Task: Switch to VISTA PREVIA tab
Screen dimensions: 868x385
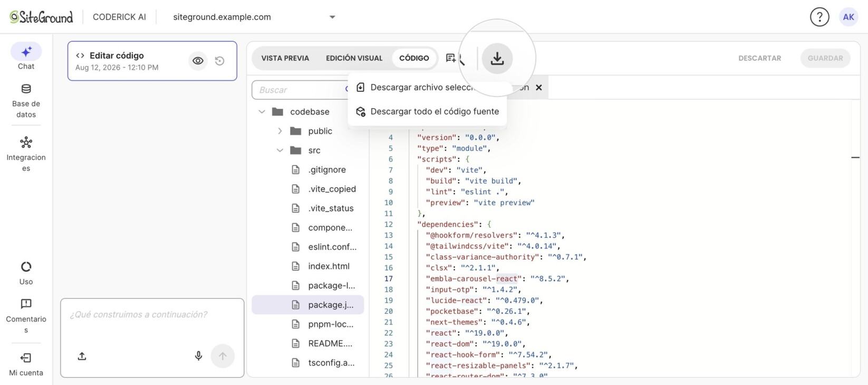Action: (x=285, y=58)
